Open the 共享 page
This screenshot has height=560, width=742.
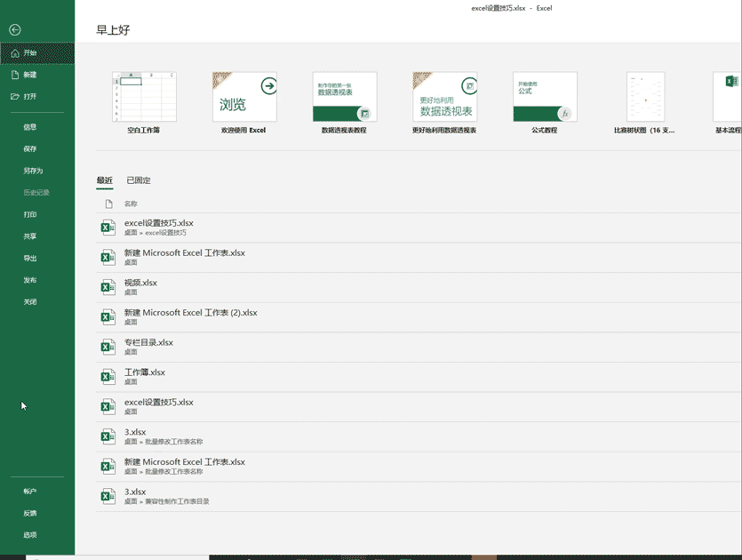point(37,236)
